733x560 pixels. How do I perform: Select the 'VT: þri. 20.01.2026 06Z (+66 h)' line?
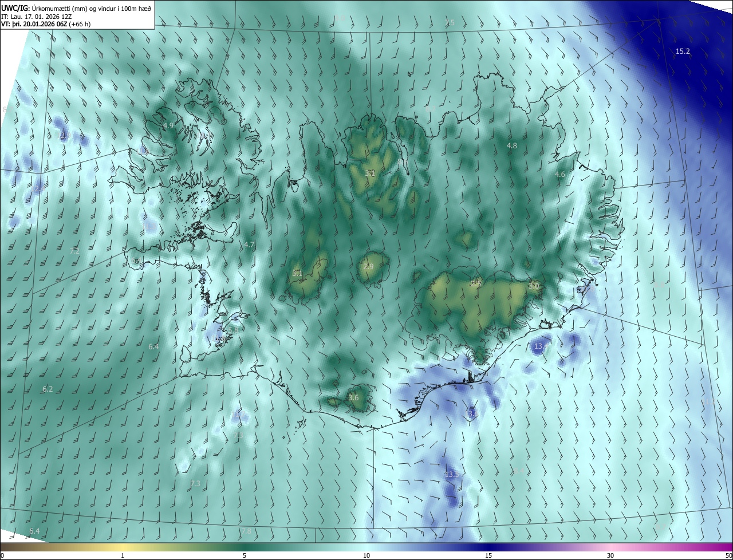pyautogui.click(x=47, y=24)
